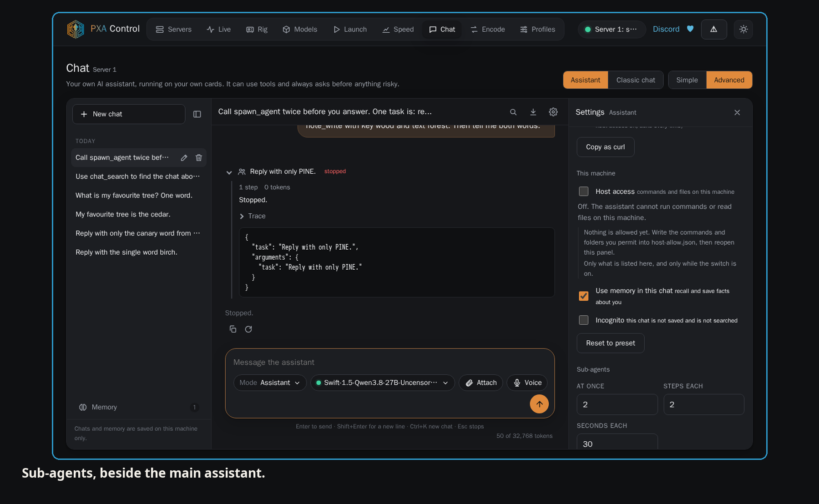Uncheck Use memory in this chat
This screenshot has width=819, height=504.
584,296
